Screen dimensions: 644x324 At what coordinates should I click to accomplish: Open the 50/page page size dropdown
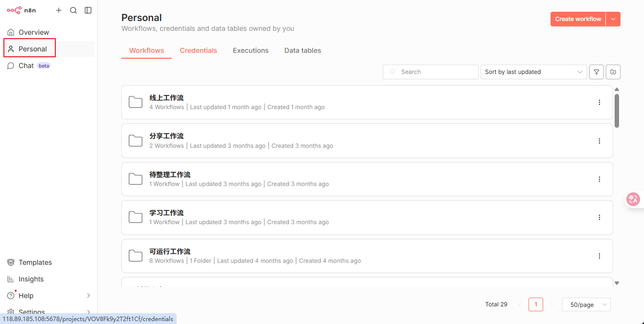(586, 304)
